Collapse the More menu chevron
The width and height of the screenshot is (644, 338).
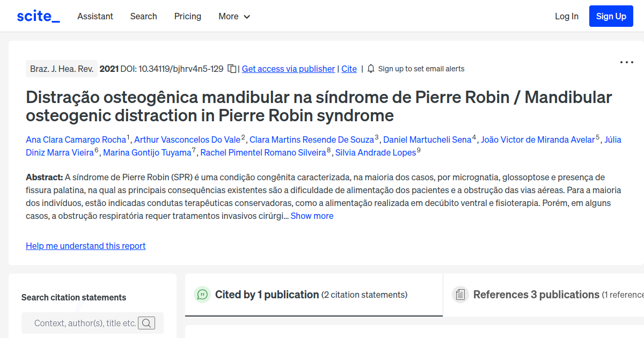(247, 17)
